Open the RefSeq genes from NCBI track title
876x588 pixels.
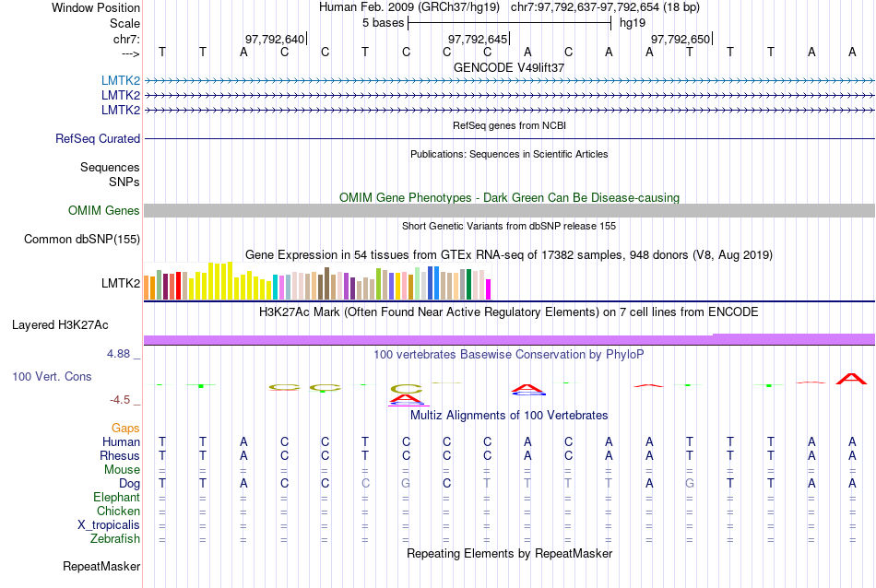coord(509,125)
